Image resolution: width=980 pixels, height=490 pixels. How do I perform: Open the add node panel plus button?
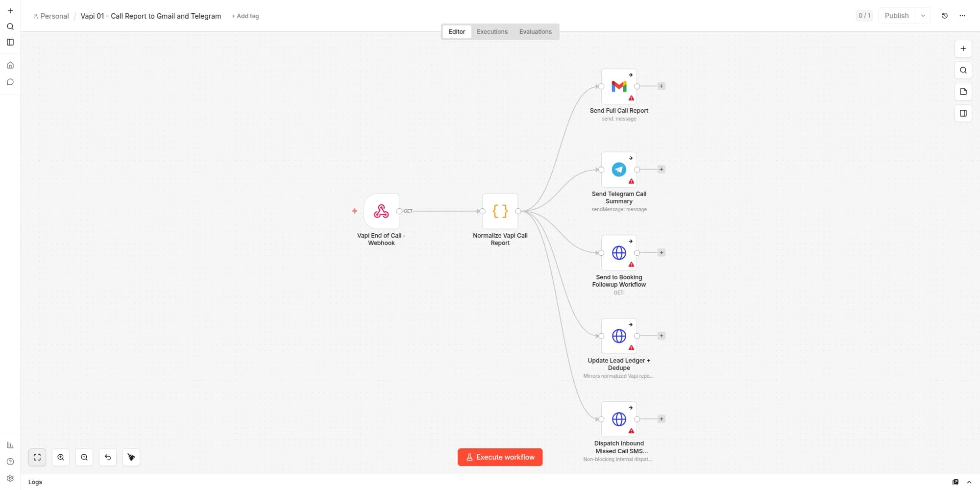963,49
